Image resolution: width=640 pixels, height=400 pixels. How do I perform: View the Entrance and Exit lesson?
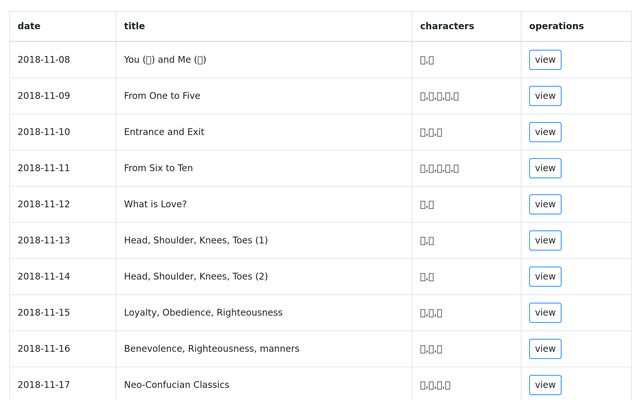click(545, 132)
